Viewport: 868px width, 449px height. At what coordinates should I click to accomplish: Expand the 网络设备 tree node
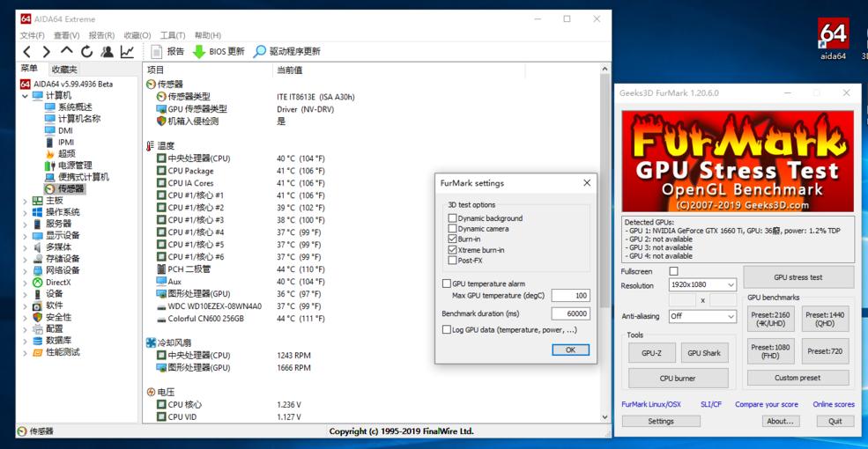click(25, 270)
